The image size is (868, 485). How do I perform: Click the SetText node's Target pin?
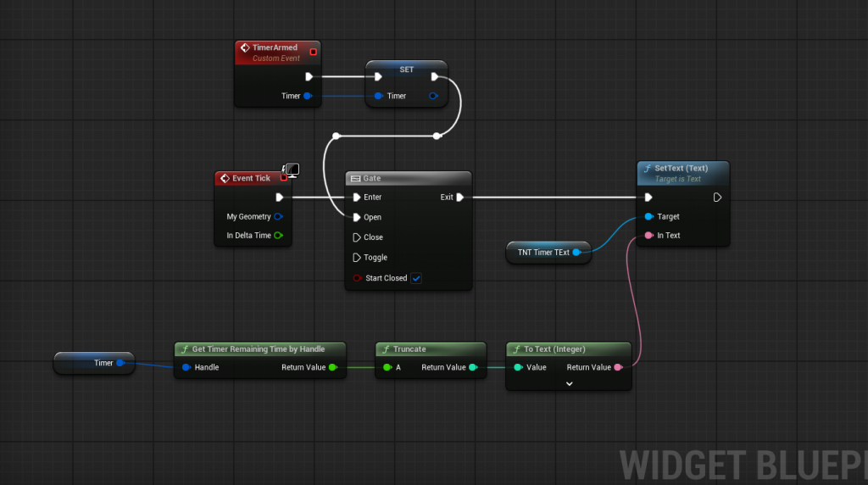coord(648,217)
